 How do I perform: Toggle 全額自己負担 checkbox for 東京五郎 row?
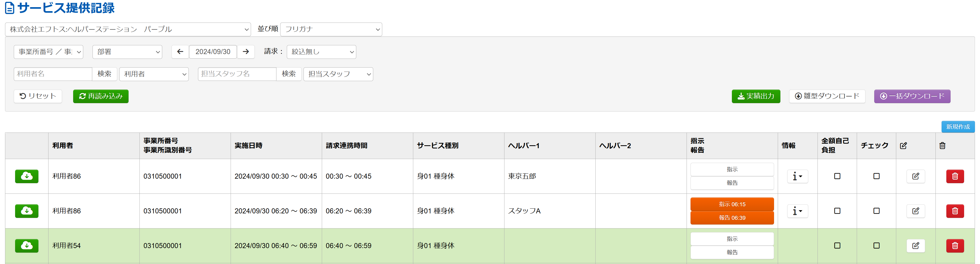click(x=837, y=176)
